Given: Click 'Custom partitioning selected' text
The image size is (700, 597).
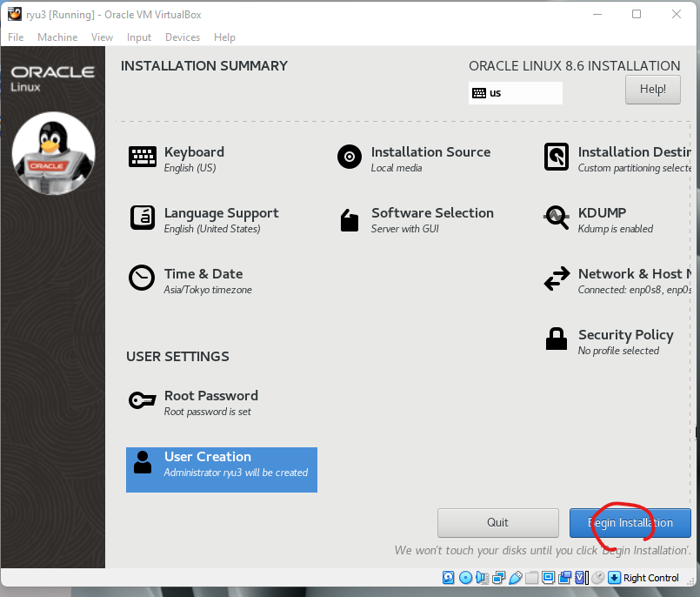Looking at the screenshot, I should tap(635, 168).
